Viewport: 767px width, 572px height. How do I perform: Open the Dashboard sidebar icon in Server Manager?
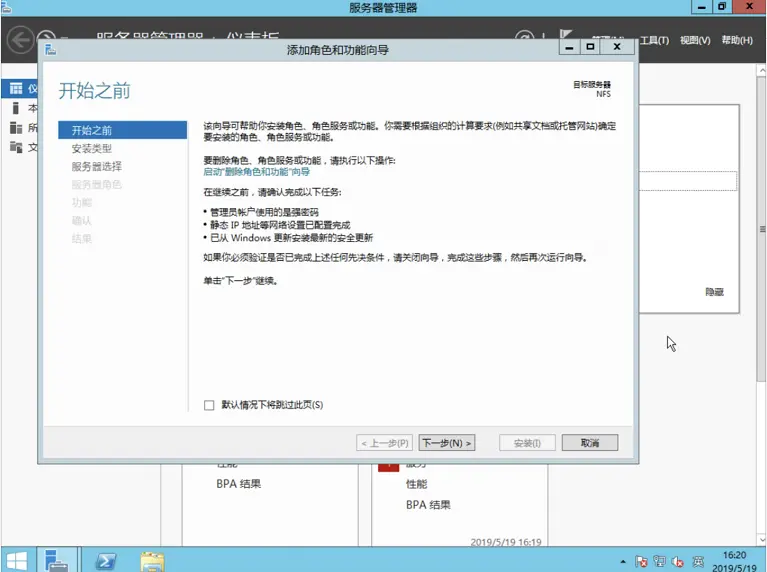click(x=16, y=88)
